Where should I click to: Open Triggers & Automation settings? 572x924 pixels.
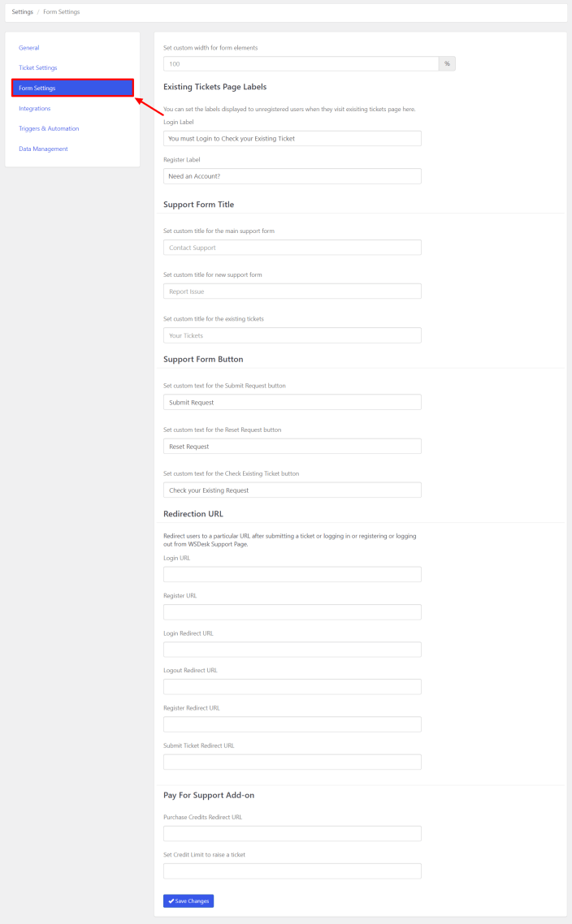(x=49, y=128)
